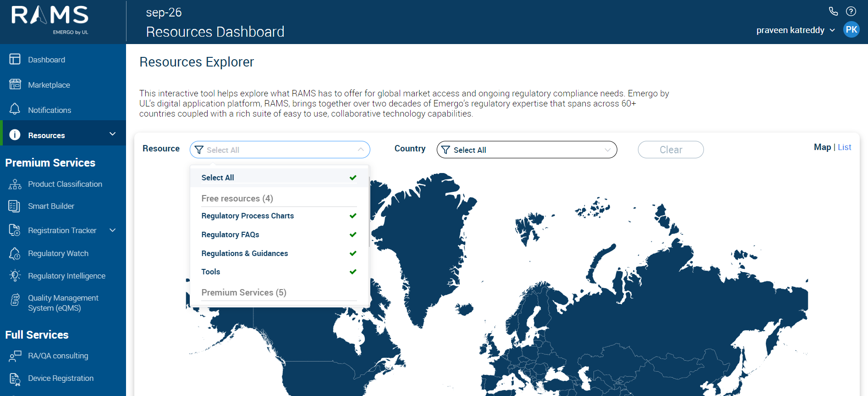Click the Premium Services (5) group header
The width and height of the screenshot is (868, 396).
click(x=244, y=292)
